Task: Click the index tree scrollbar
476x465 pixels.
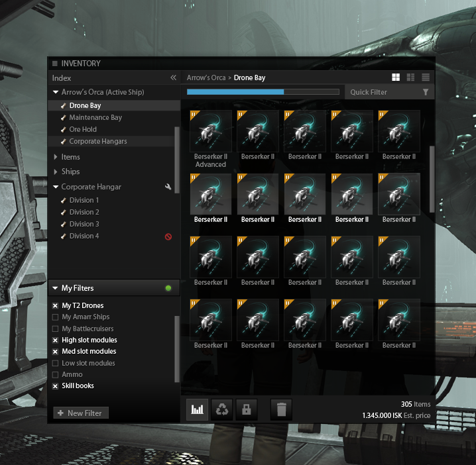Action: click(177, 160)
